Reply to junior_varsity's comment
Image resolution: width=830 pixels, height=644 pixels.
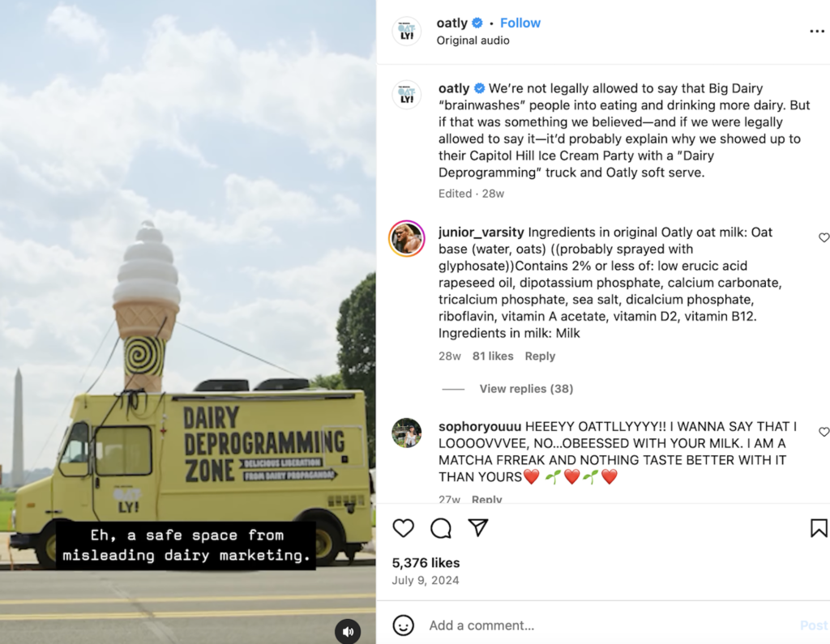[540, 356]
